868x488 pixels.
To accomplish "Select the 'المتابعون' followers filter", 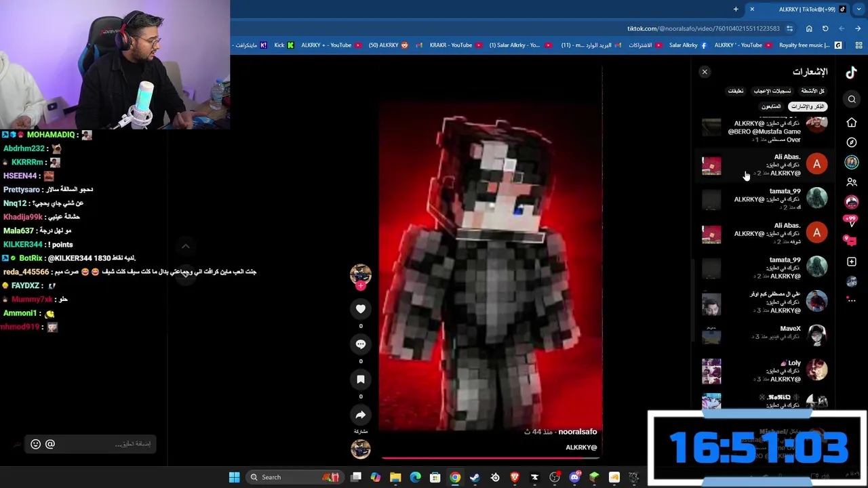I will point(771,106).
